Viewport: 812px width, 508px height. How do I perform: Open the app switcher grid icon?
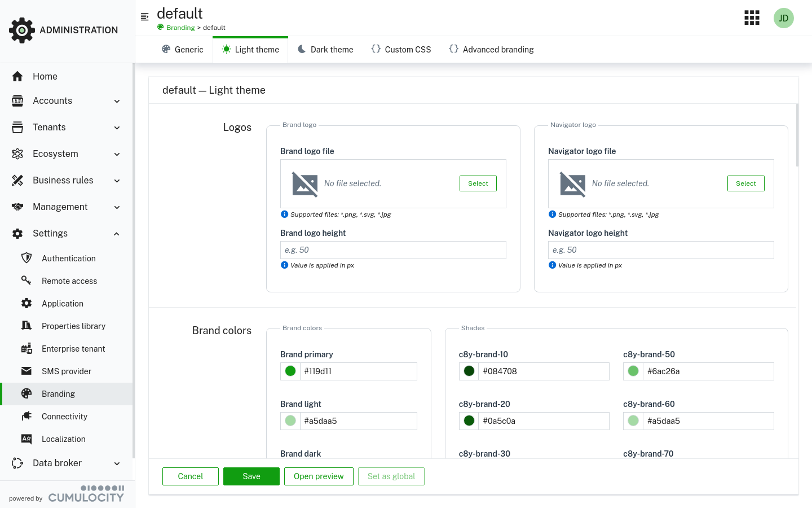pos(752,17)
